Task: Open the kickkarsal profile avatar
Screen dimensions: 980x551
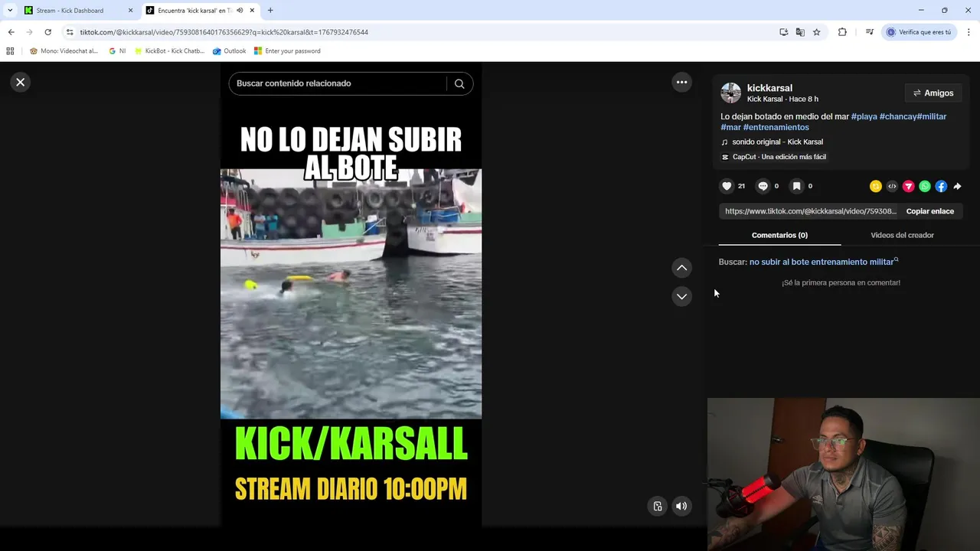Action: [731, 93]
